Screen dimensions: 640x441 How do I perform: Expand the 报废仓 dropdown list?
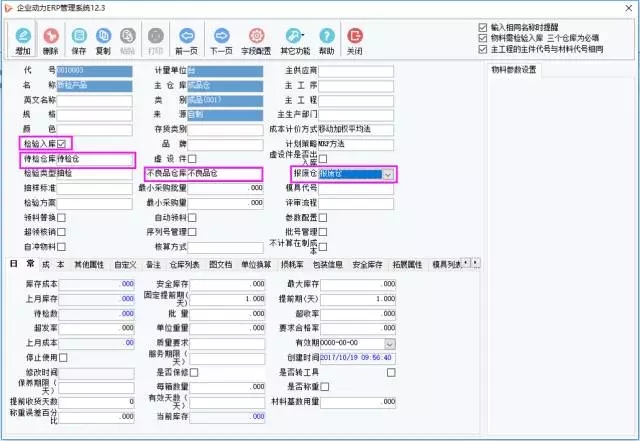pyautogui.click(x=390, y=174)
